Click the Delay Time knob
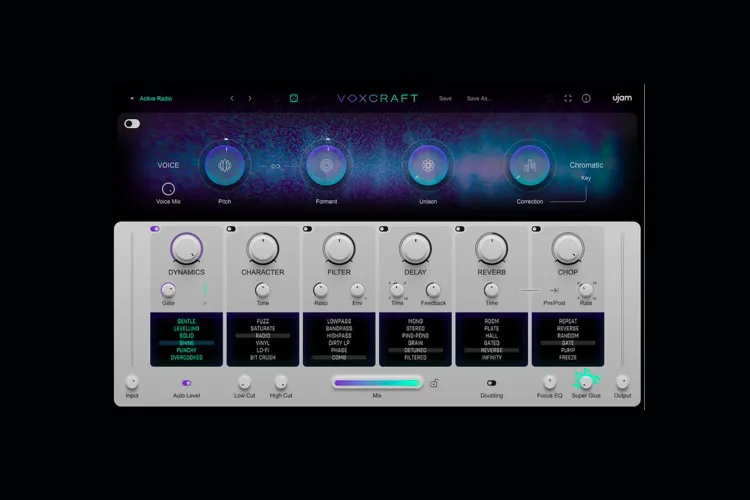Image resolution: width=750 pixels, height=500 pixels. (x=397, y=290)
